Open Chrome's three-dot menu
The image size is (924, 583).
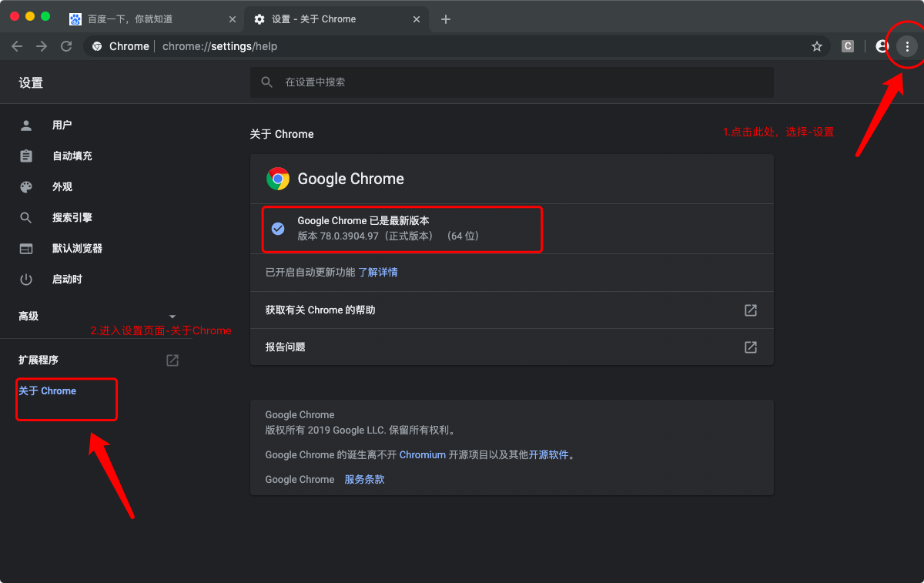(x=908, y=46)
